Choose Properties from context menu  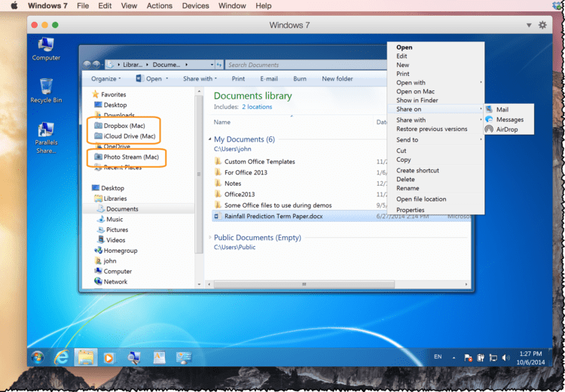point(436,210)
